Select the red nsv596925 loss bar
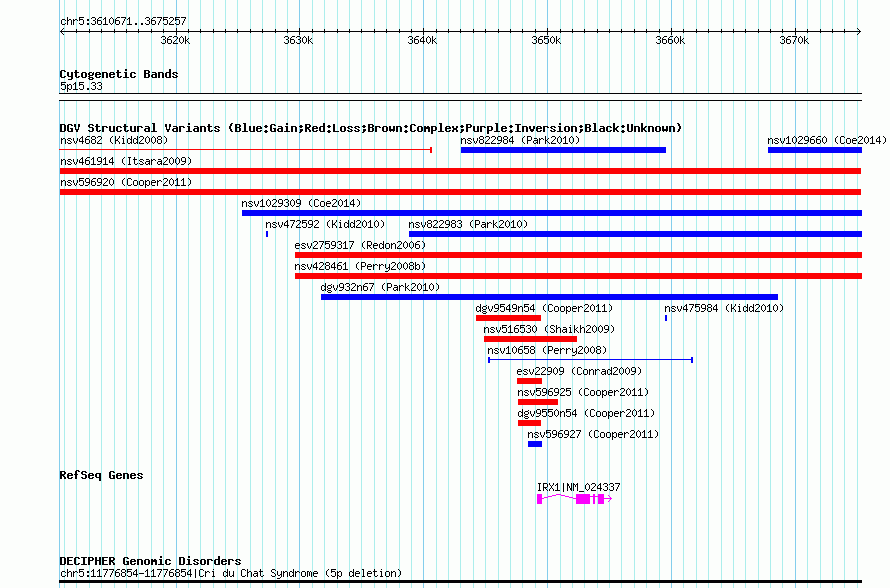The width and height of the screenshot is (890, 588). point(538,402)
